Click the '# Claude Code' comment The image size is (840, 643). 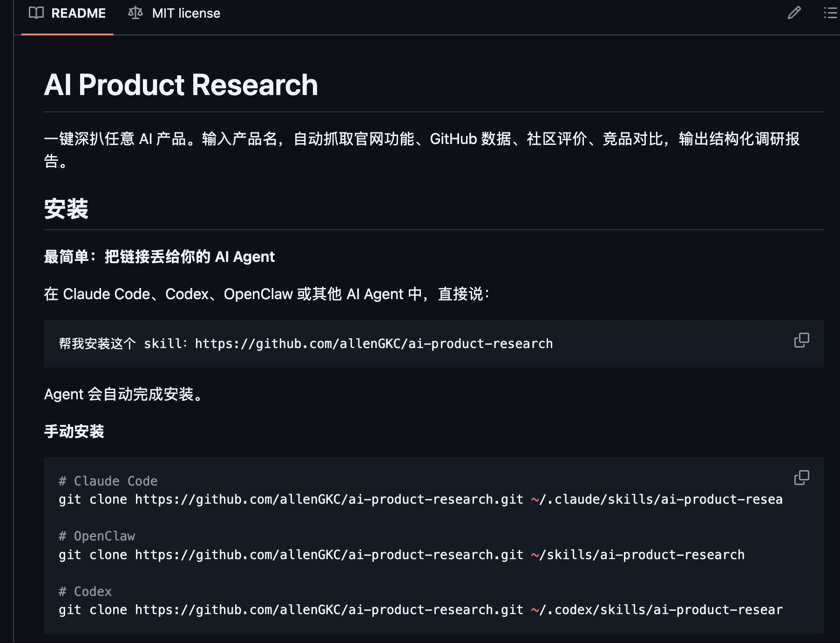tap(108, 481)
